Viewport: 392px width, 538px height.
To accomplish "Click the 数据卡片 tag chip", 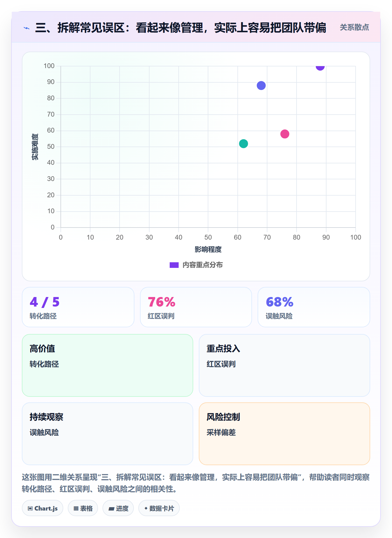I will point(159,508).
